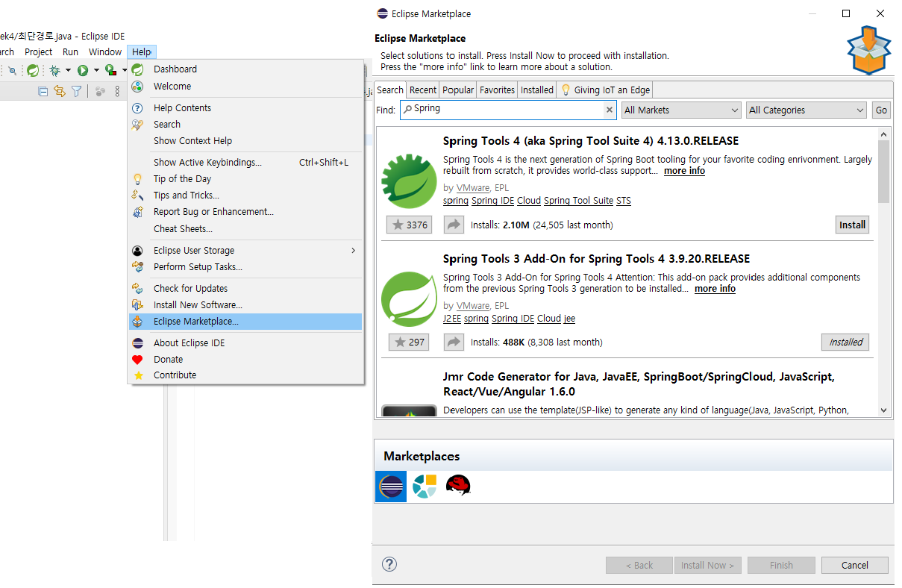The width and height of the screenshot is (902, 588).
Task: Click the Debug bug toolbar icon
Action: [x=55, y=70]
